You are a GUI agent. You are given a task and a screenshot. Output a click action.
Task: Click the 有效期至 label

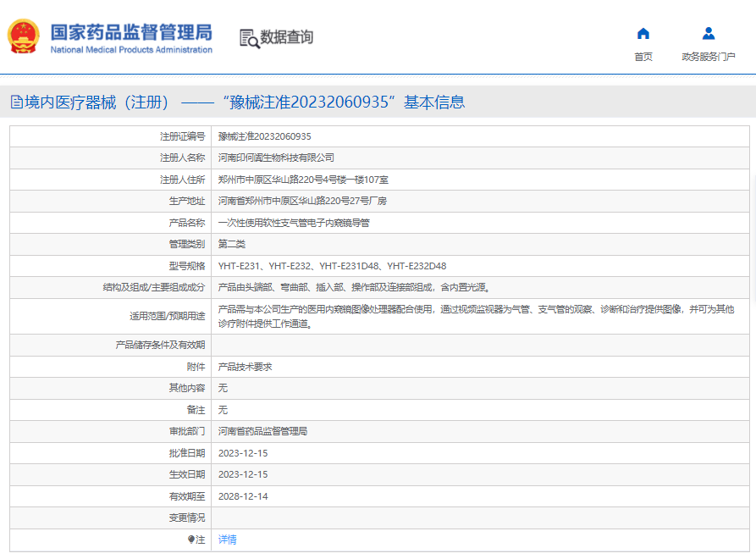(186, 495)
